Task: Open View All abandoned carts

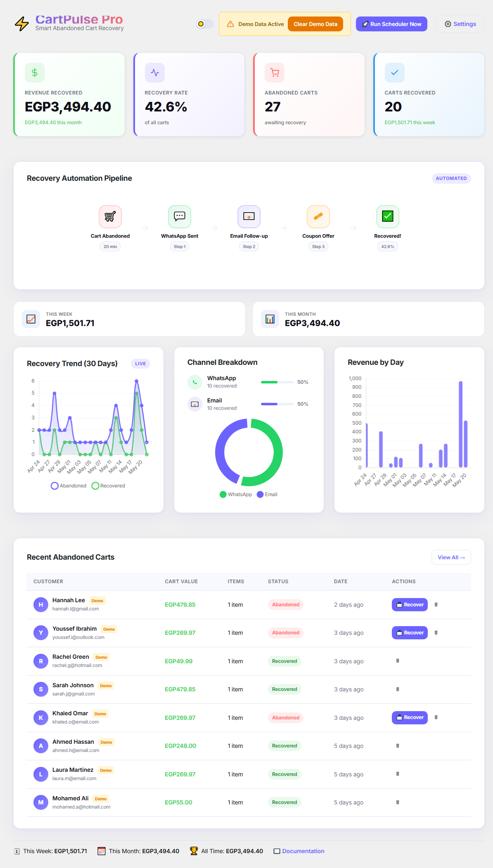Action: pos(451,557)
